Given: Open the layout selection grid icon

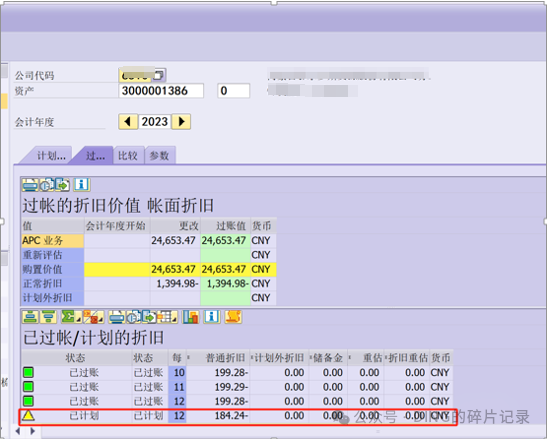Looking at the screenshot, I should coord(165,317).
